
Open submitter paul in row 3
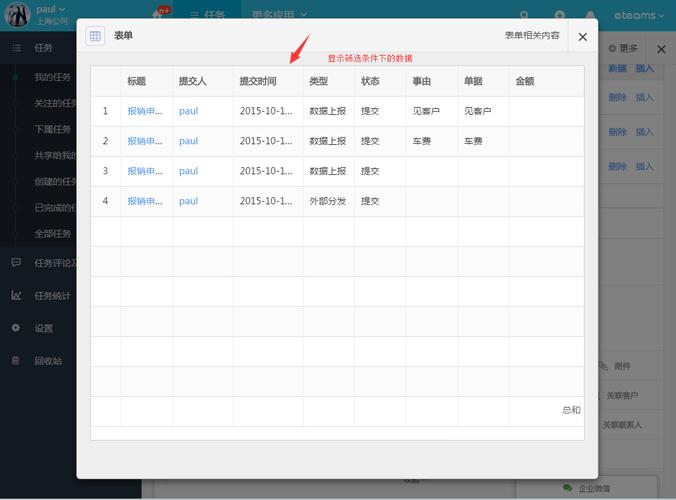coord(188,171)
